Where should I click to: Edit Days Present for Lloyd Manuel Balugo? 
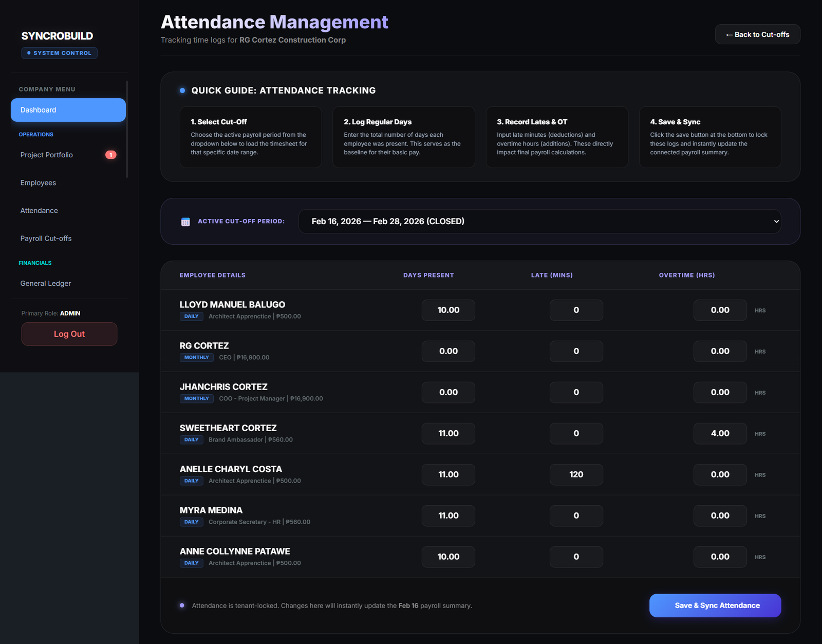449,310
